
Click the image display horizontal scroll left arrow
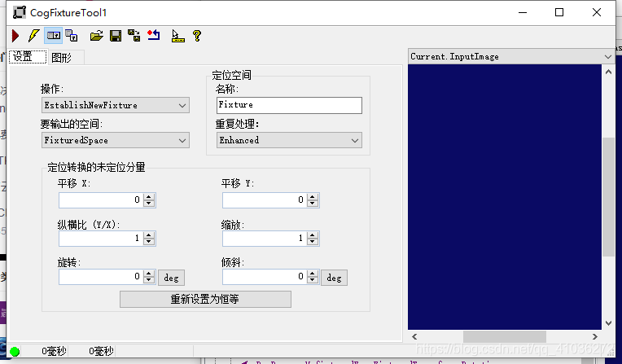tap(414, 336)
